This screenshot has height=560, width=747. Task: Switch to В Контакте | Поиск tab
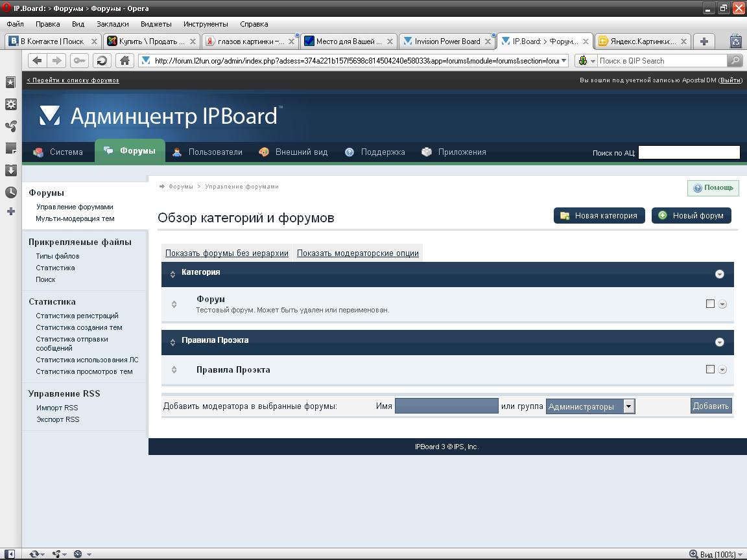pos(52,41)
